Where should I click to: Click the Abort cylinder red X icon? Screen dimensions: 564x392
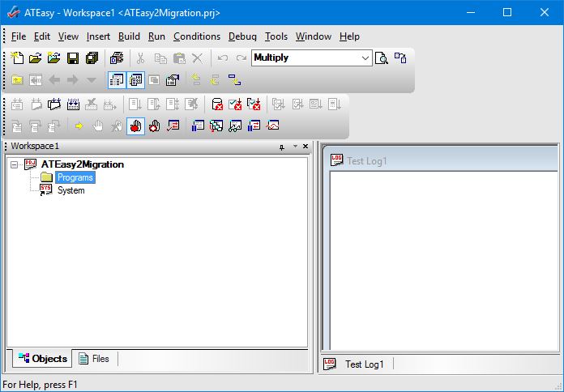217,104
